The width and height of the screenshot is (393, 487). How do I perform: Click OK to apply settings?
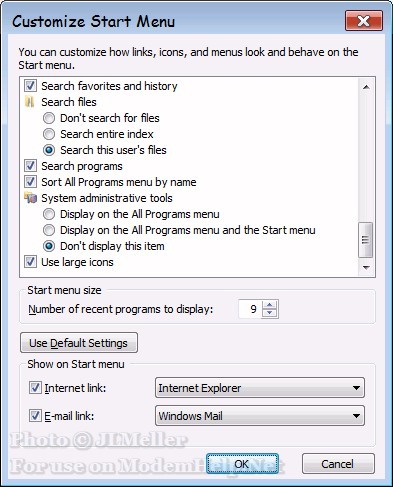point(242,464)
